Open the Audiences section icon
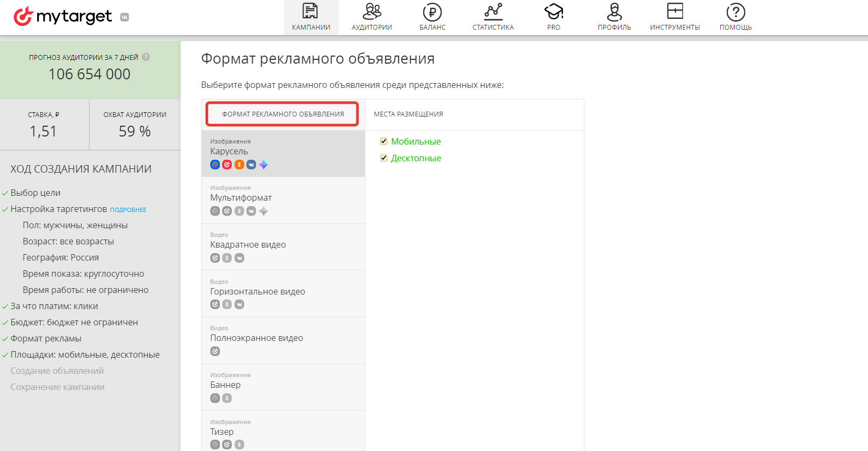868x451 pixels. (371, 12)
